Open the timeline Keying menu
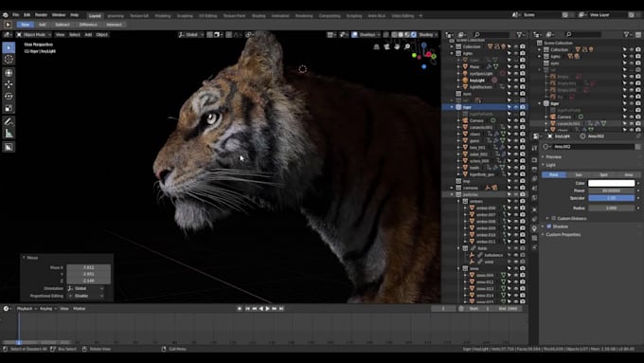Viewport: 644px width, 363px height. click(x=47, y=309)
